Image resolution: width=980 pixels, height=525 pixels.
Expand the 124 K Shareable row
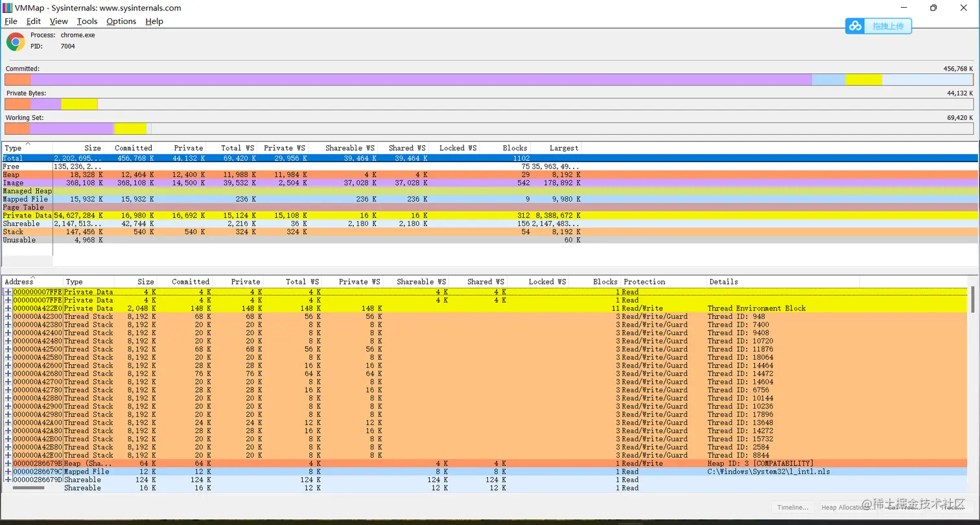coord(8,480)
